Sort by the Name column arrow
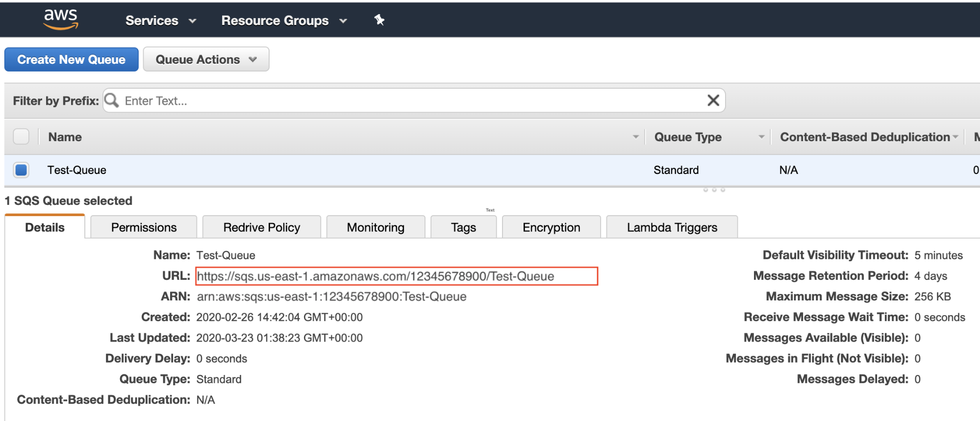This screenshot has width=980, height=421. point(635,137)
